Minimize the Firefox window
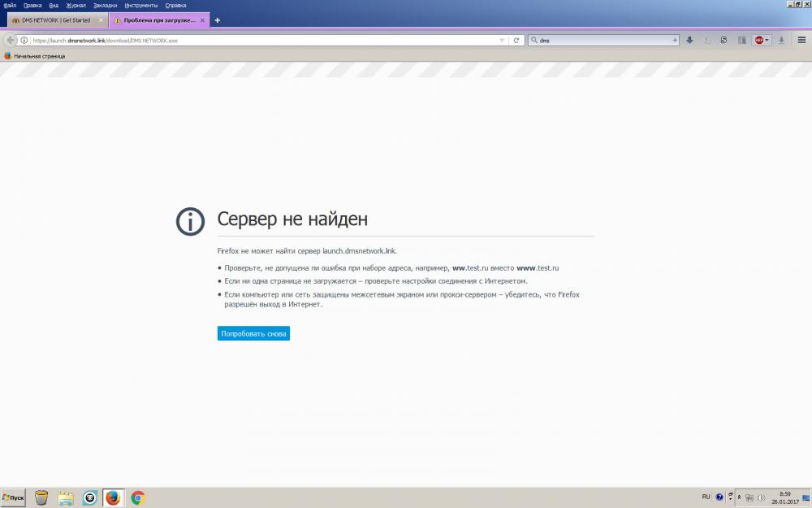 [790, 4]
